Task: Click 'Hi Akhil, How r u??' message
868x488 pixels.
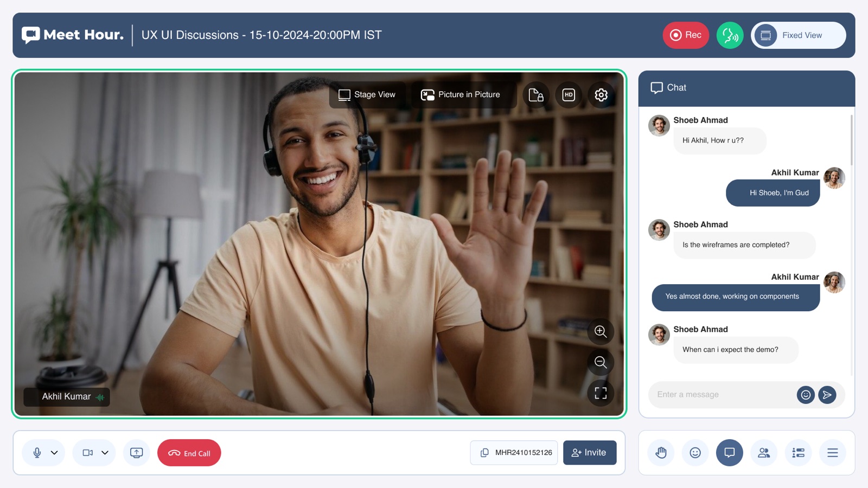Action: [x=720, y=141]
